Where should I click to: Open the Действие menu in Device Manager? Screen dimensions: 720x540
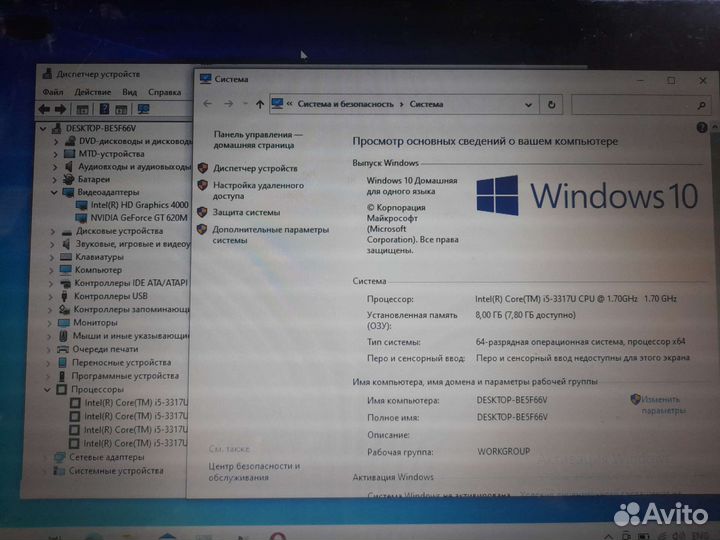pos(92,92)
